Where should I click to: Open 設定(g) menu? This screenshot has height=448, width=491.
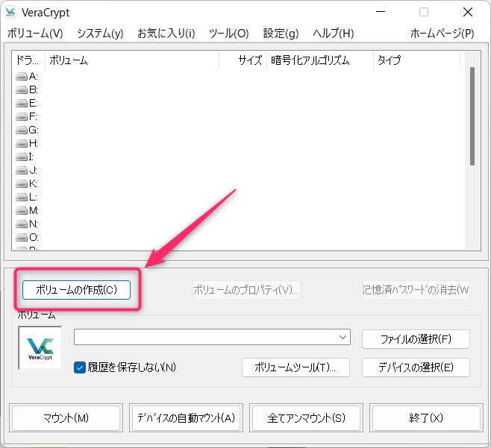coord(281,33)
